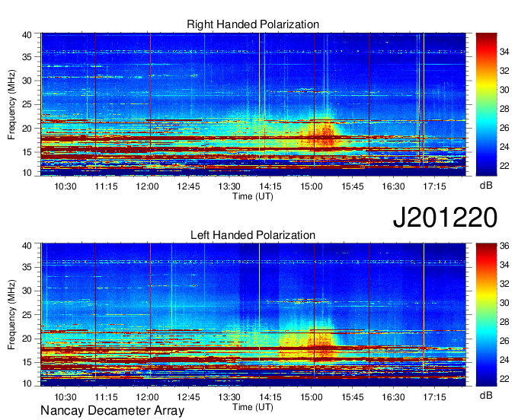Click the "Left Handed Polarization" plot title
This screenshot has width=518, height=420.
[x=253, y=235]
